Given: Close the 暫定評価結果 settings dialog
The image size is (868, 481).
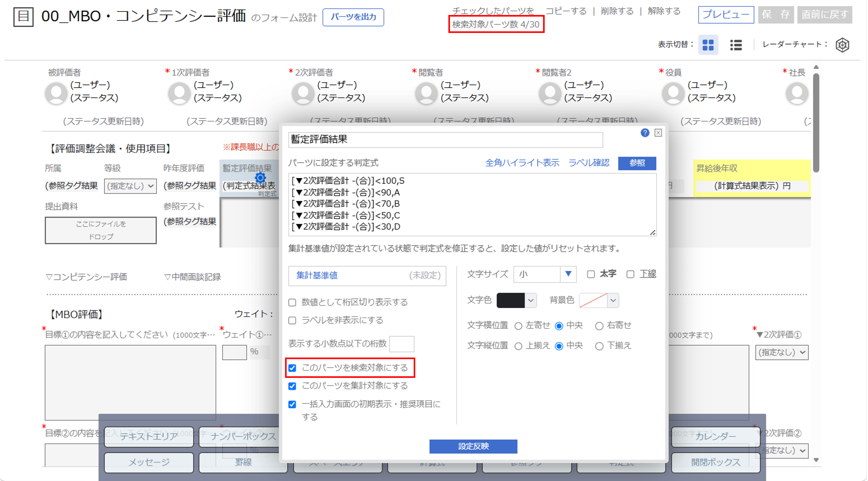Looking at the screenshot, I should pos(658,133).
